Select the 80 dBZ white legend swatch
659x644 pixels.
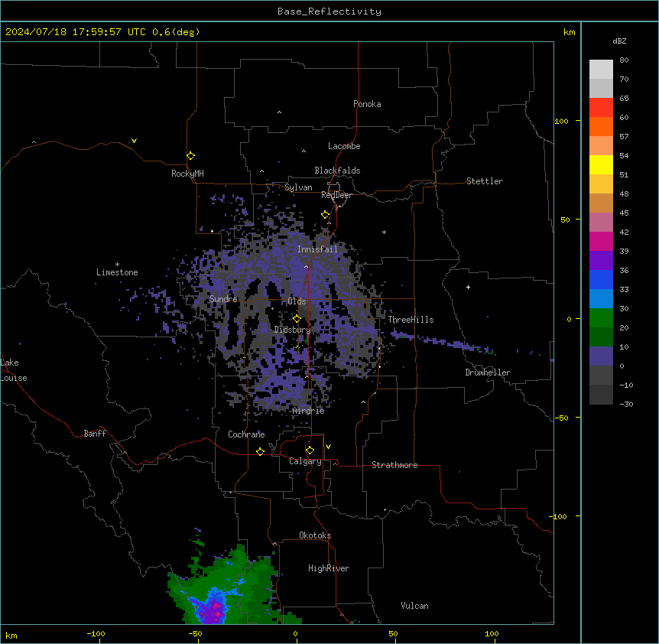click(601, 70)
